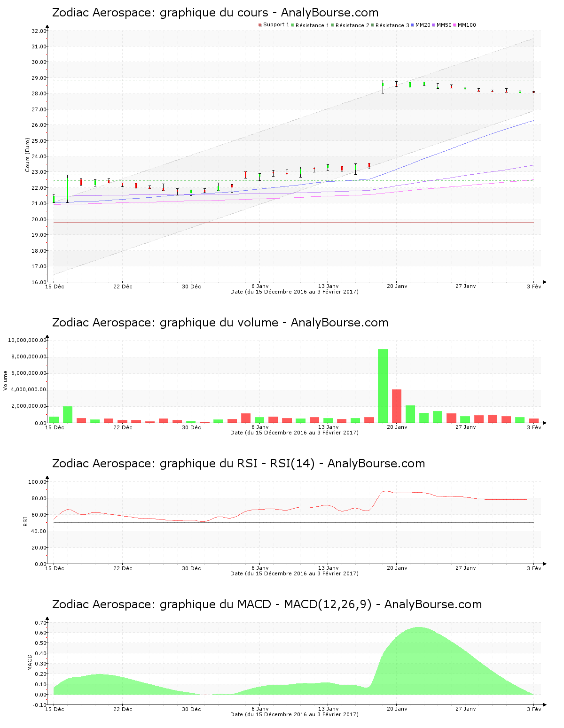Image resolution: width=564 pixels, height=728 pixels.
Task: Click '27 Janv' date under MACD chart
Action: pyautogui.click(x=466, y=709)
